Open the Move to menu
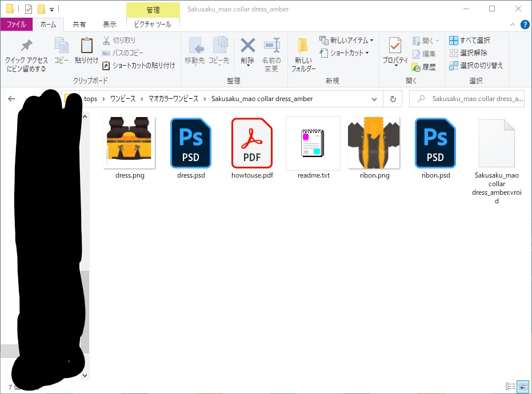Viewport: 532px width, 394px height. (195, 51)
